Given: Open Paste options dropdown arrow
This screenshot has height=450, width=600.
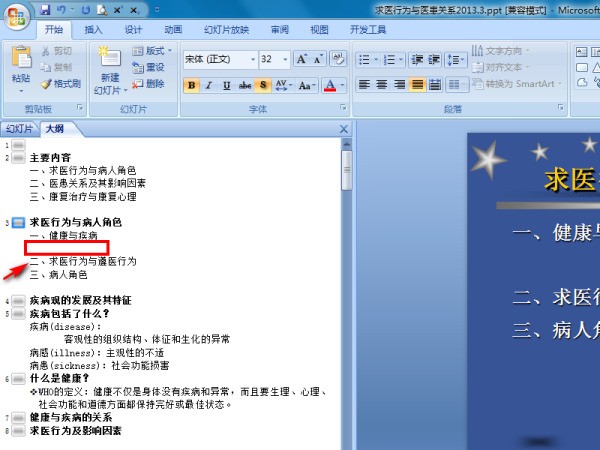Looking at the screenshot, I should 21,91.
